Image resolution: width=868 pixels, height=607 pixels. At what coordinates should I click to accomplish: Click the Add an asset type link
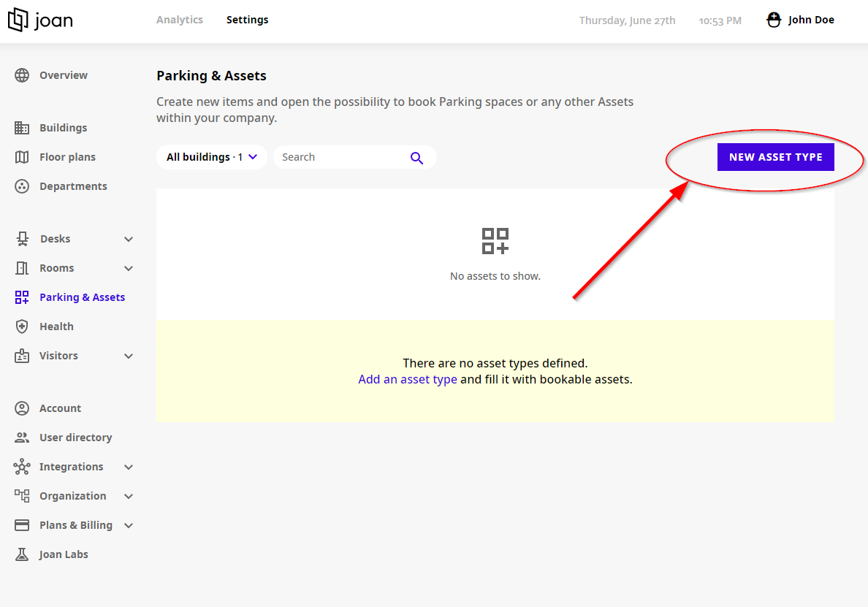[408, 378]
